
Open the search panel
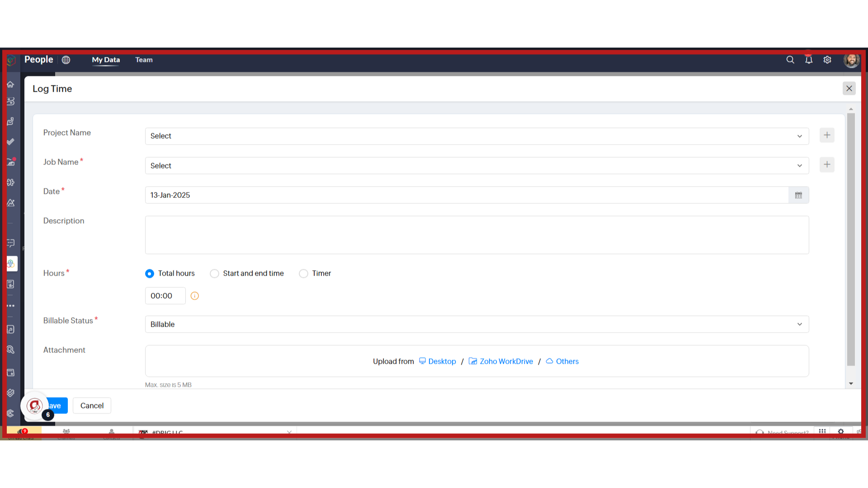click(x=790, y=60)
